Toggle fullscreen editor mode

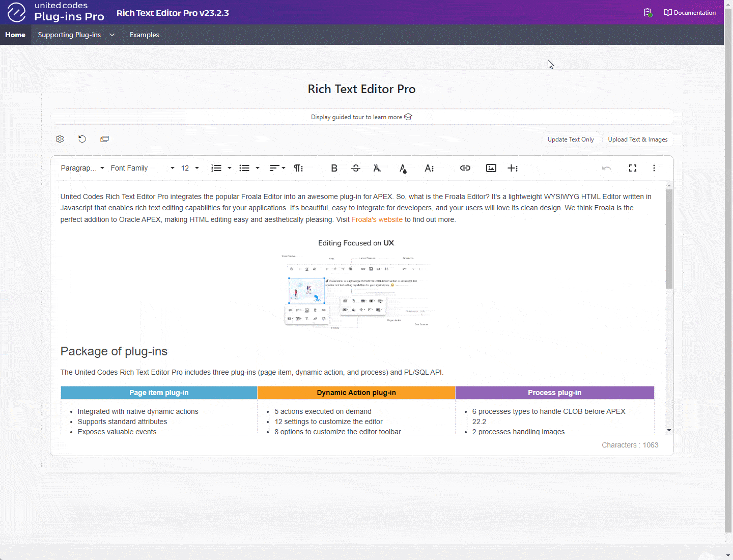633,168
